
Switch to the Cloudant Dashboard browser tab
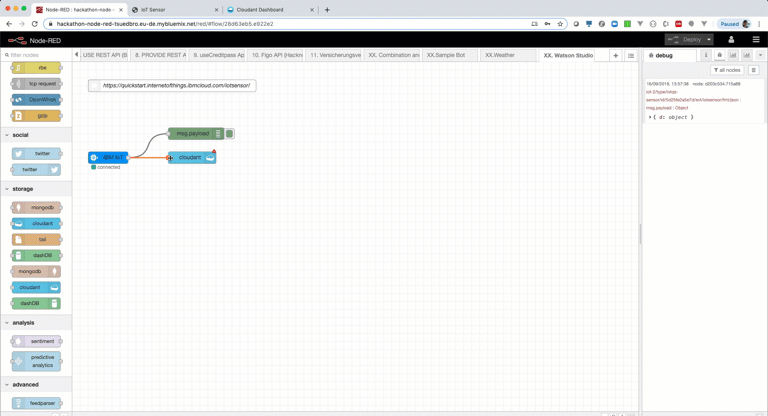point(270,10)
